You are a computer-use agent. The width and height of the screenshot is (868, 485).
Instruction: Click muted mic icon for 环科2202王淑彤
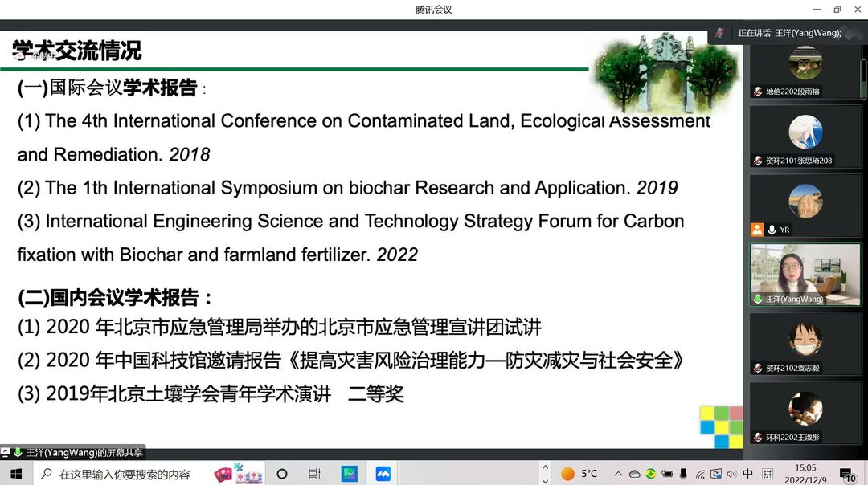point(758,437)
